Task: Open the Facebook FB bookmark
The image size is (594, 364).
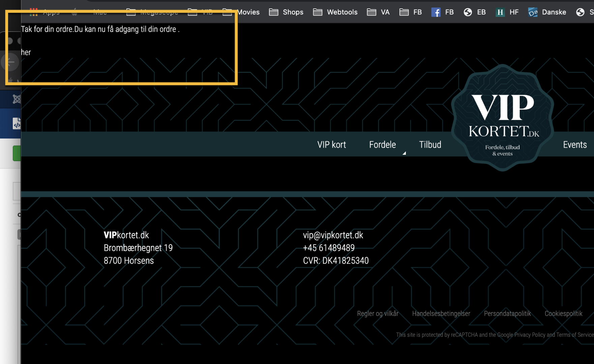Action: click(442, 12)
